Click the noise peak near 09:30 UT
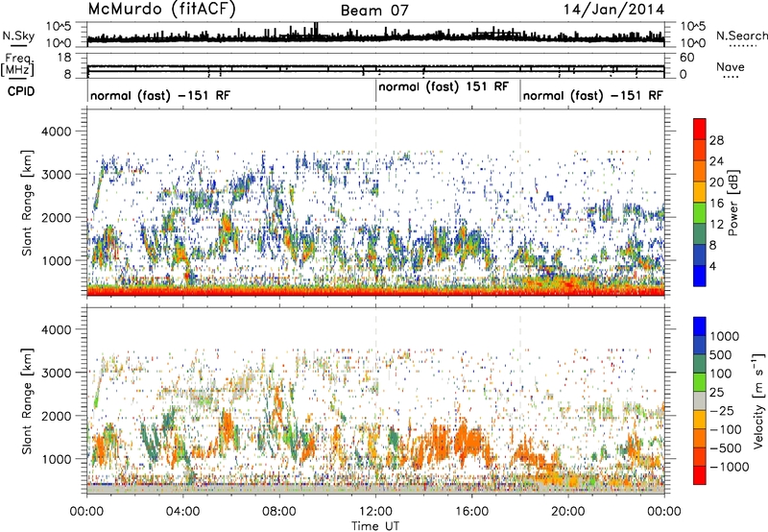This screenshot has height=532, width=768. pyautogui.click(x=316, y=30)
